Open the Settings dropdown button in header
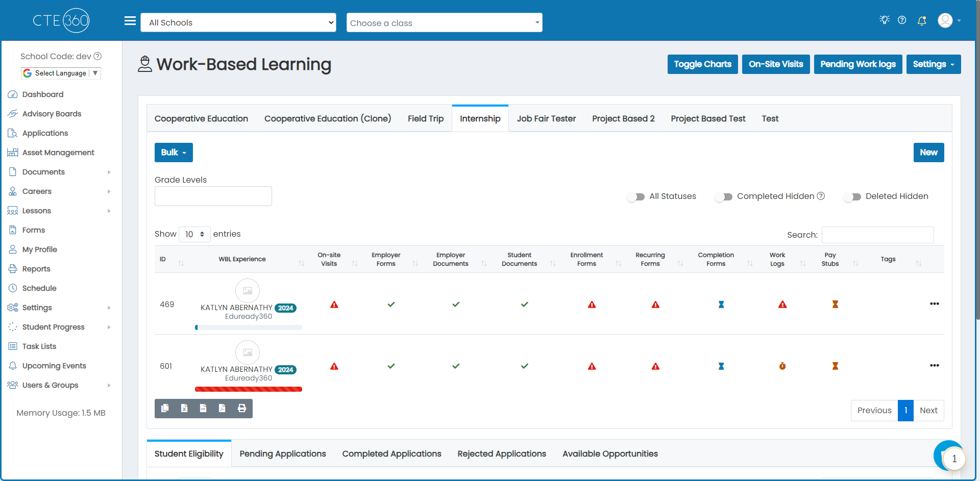 click(934, 64)
